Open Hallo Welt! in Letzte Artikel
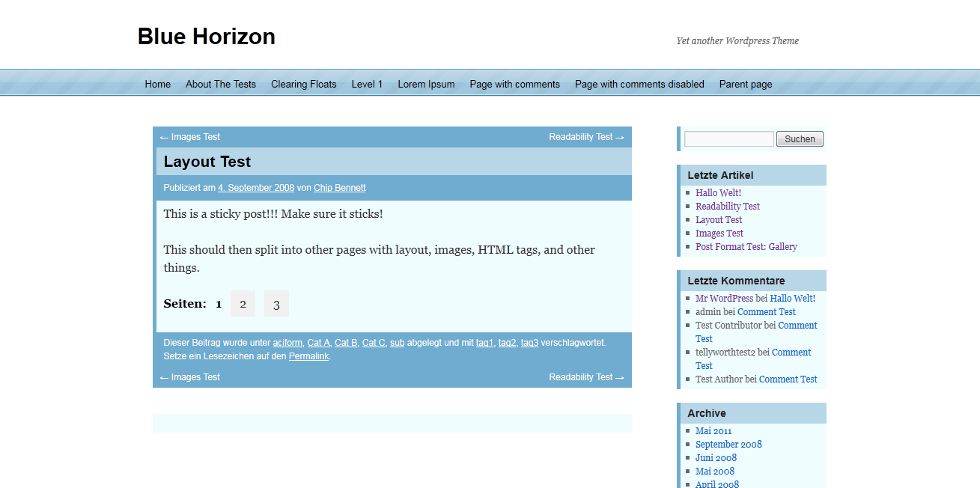The height and width of the screenshot is (488, 980). 718,192
